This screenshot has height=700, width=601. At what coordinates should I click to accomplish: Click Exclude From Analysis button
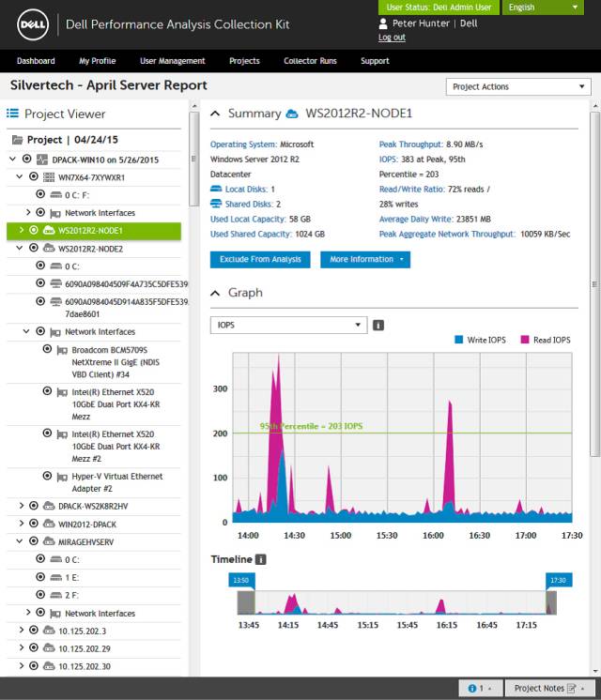point(260,259)
